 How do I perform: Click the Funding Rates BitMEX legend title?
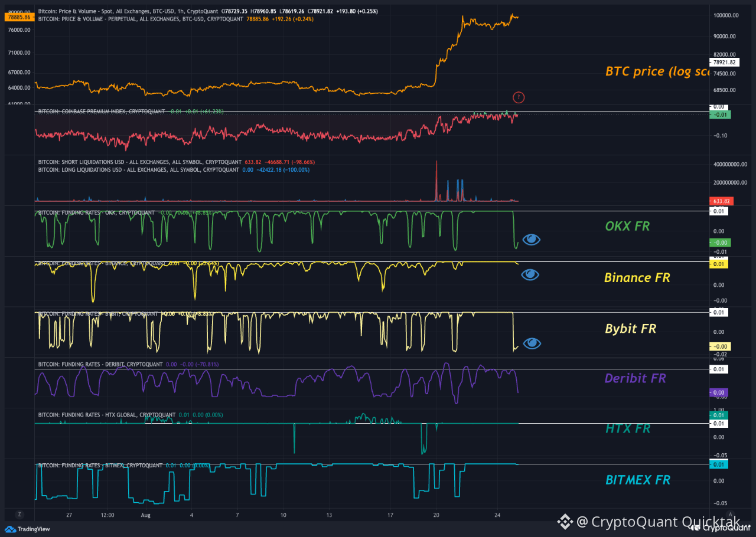(x=100, y=466)
